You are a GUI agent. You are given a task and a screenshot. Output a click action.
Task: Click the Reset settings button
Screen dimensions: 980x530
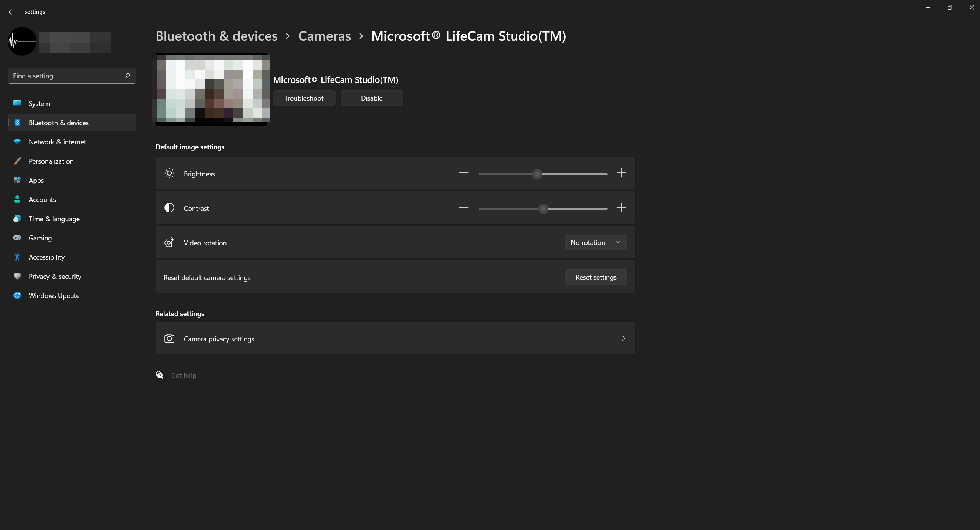(x=596, y=277)
